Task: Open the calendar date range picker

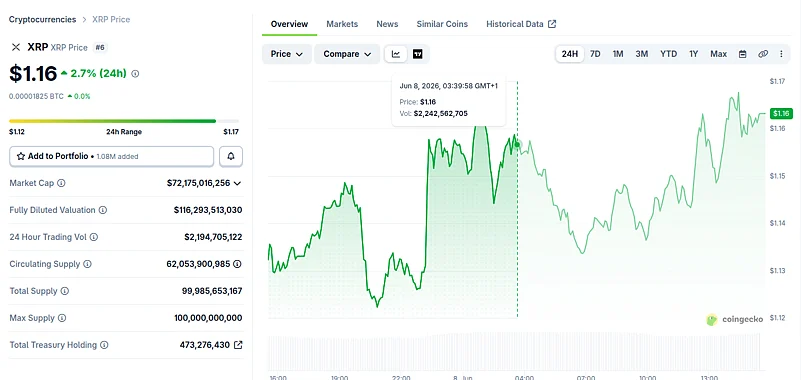Action: [742, 54]
